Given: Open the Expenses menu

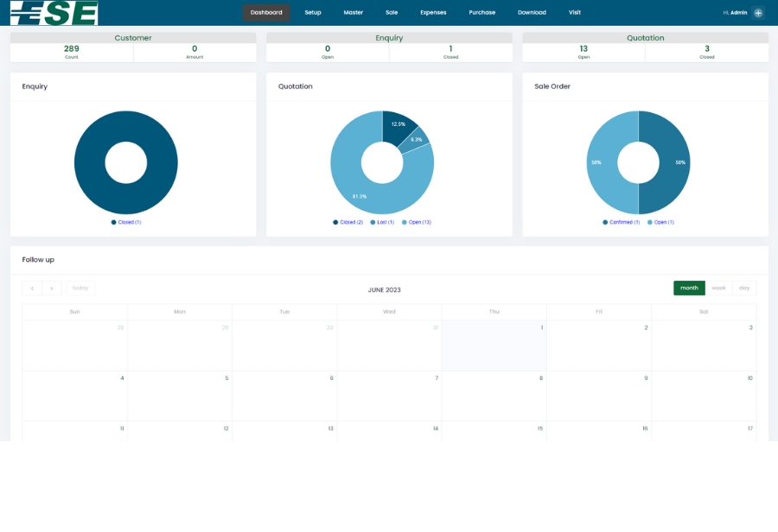Looking at the screenshot, I should coord(433,12).
